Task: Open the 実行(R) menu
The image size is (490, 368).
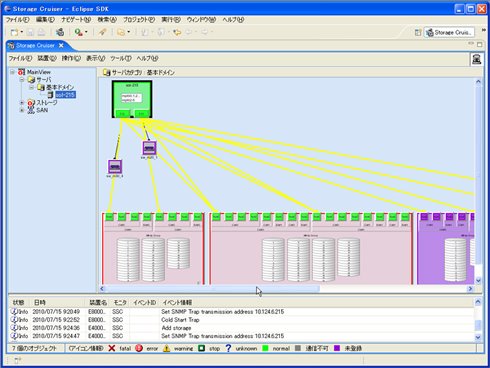Action: click(x=171, y=20)
